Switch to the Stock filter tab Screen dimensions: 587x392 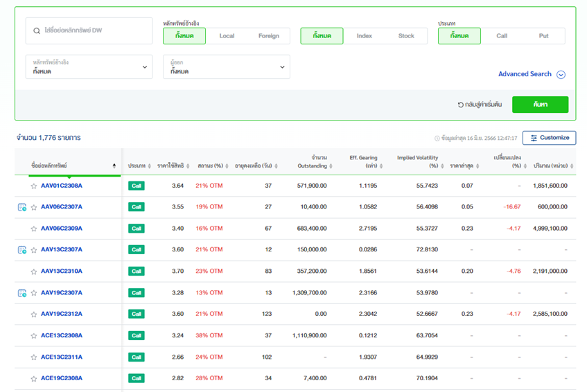pos(406,36)
